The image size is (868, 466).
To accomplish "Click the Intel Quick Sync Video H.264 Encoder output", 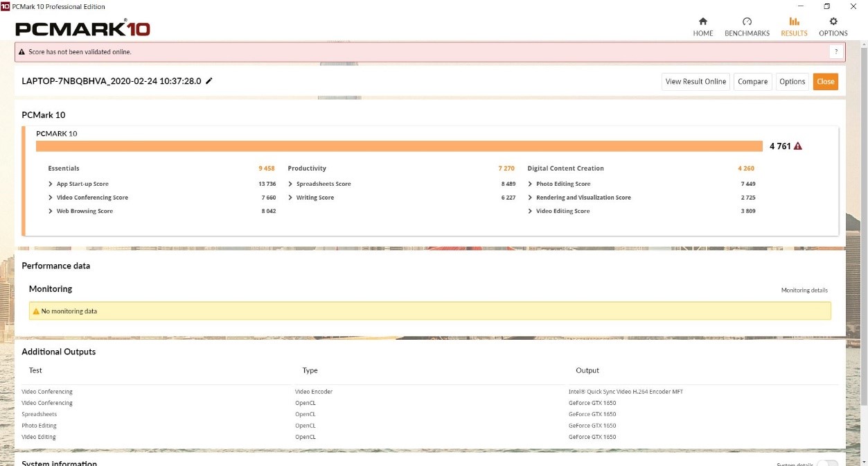I will (x=626, y=392).
